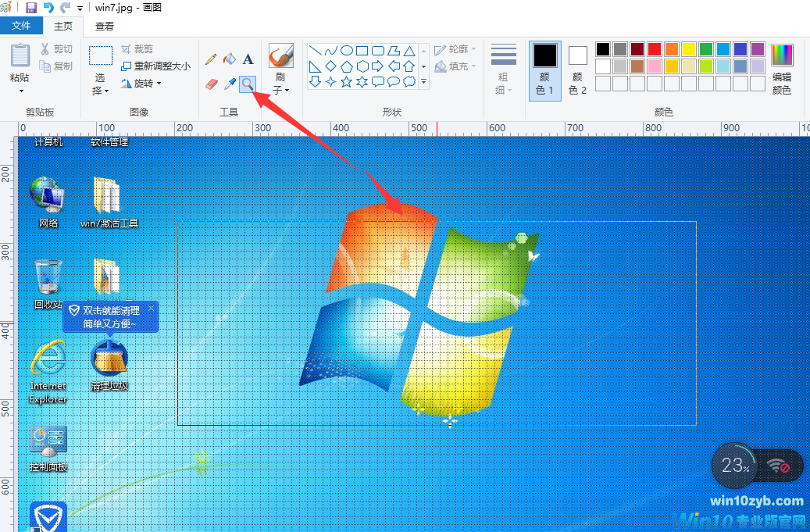Screen dimensions: 810x532
Task: Choose the left arrow shape
Action: pos(394,66)
